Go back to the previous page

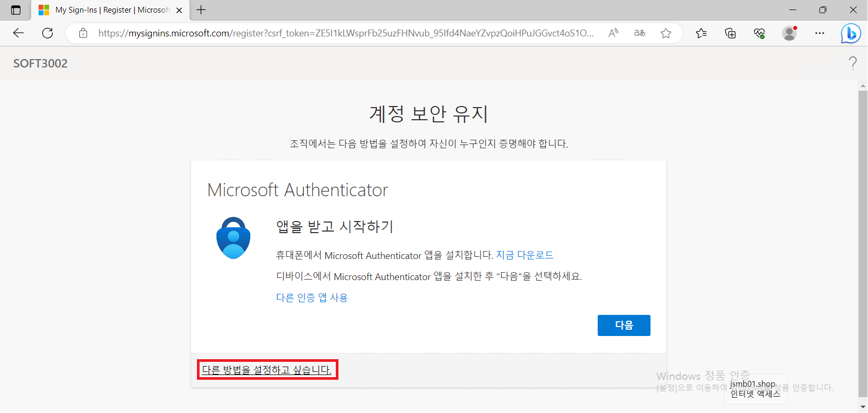point(18,33)
